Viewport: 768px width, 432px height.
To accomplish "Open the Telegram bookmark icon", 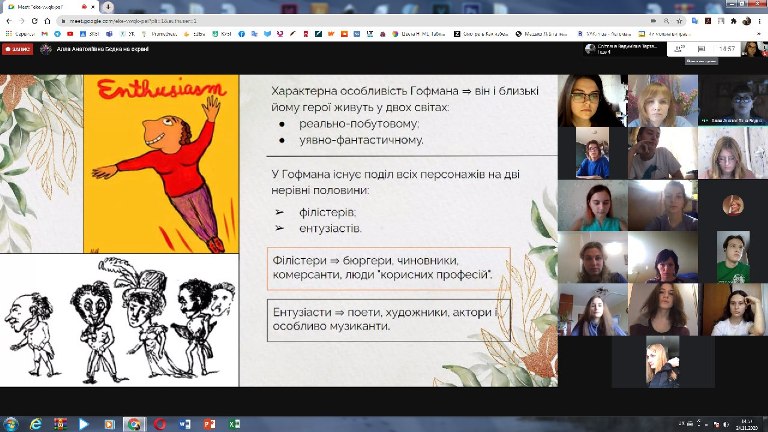I will 57,34.
